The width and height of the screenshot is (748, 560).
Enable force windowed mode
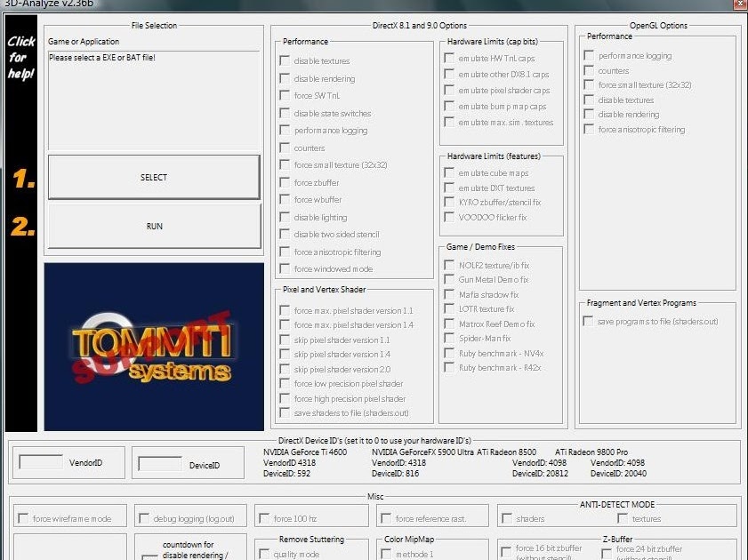[x=285, y=268]
